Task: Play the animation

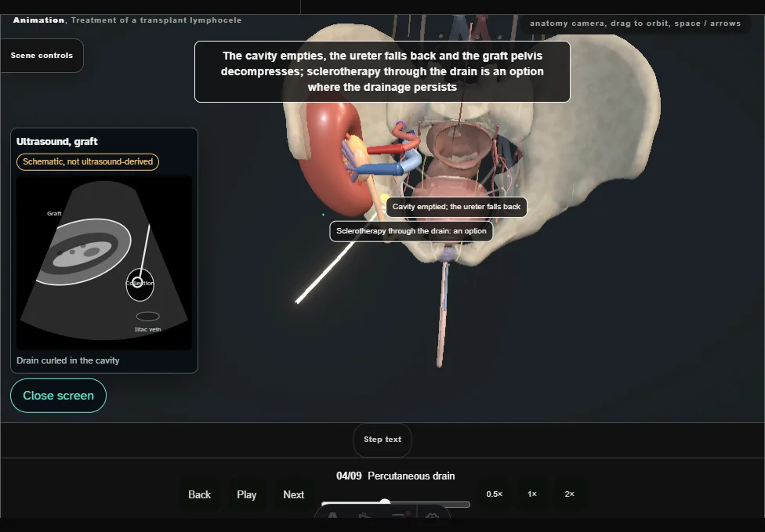Action: (x=247, y=494)
